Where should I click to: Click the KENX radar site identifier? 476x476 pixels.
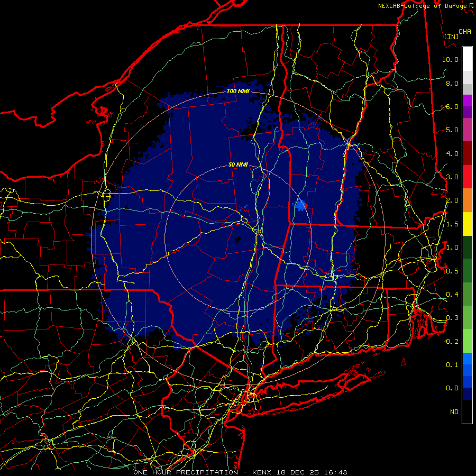point(262,472)
